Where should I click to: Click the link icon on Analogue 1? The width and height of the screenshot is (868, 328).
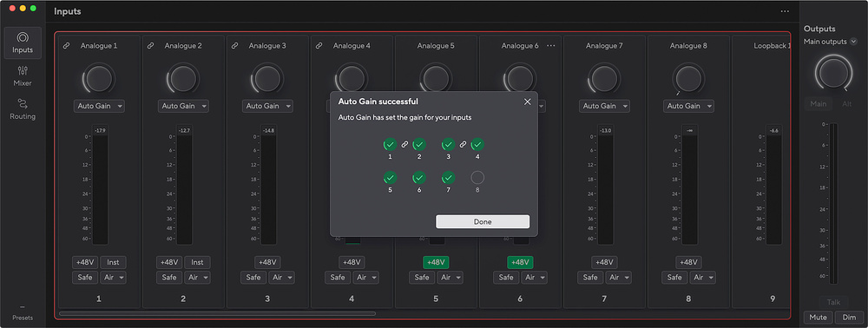click(x=67, y=46)
